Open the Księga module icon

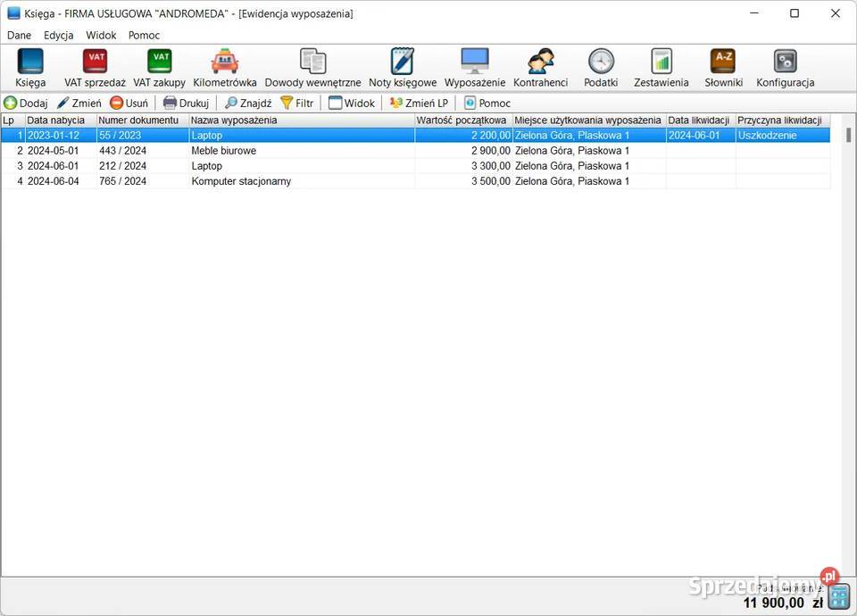pyautogui.click(x=30, y=67)
